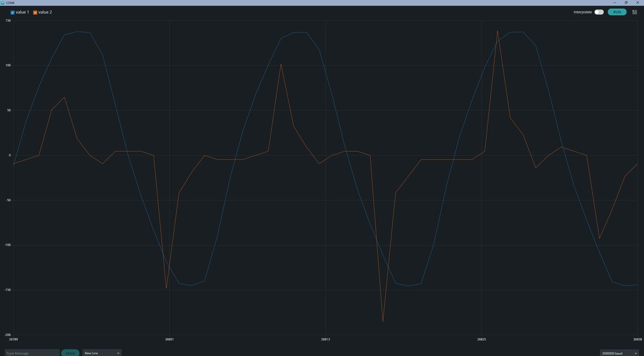Open the 2000000 baud rate dropdown
This screenshot has height=356, width=644.
point(619,353)
